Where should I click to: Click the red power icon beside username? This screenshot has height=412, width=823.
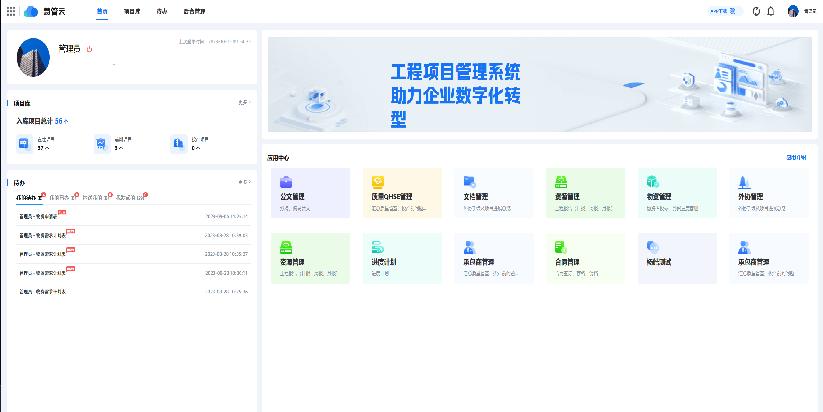coord(90,48)
